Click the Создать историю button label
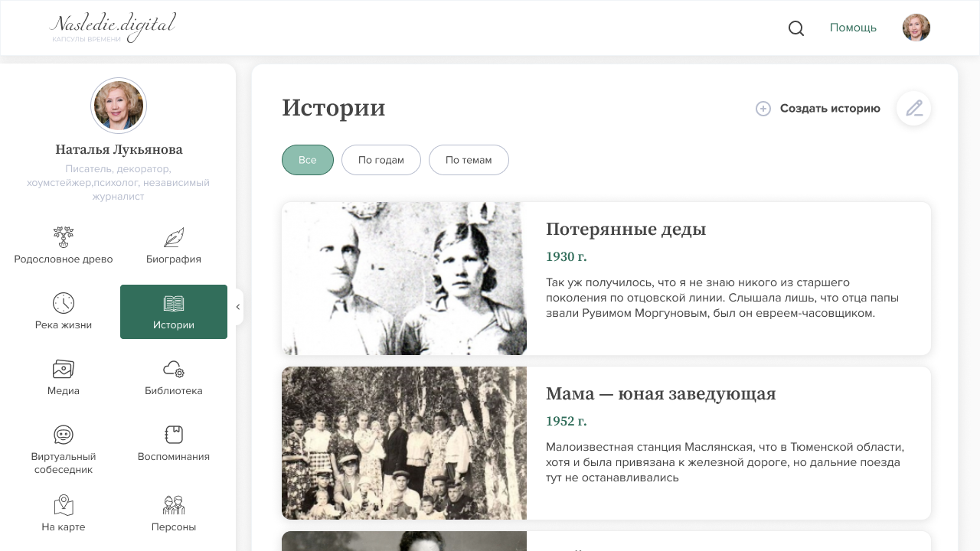The width and height of the screenshot is (980, 551). coord(830,109)
